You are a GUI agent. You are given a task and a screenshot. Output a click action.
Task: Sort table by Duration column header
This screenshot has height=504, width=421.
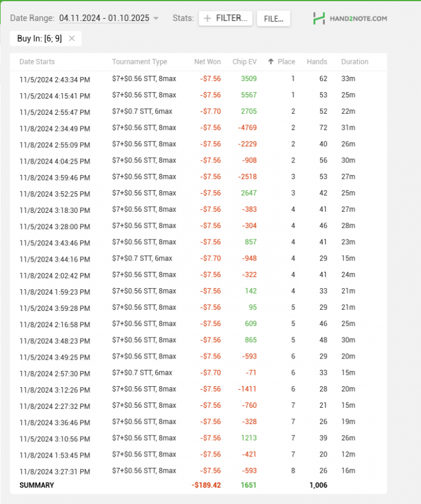pyautogui.click(x=355, y=61)
